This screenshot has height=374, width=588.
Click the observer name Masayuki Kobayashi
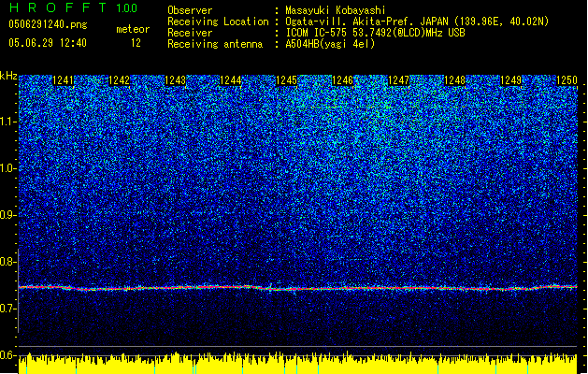(336, 10)
